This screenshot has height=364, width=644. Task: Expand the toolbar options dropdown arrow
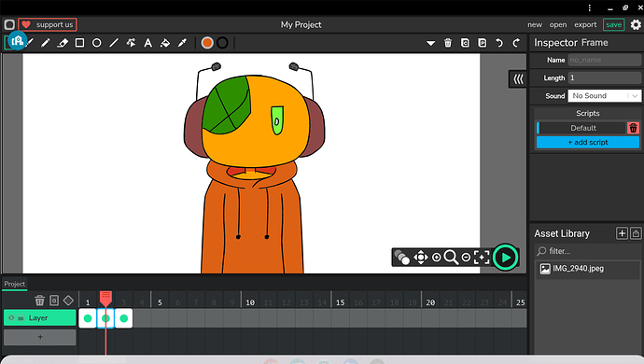[430, 43]
